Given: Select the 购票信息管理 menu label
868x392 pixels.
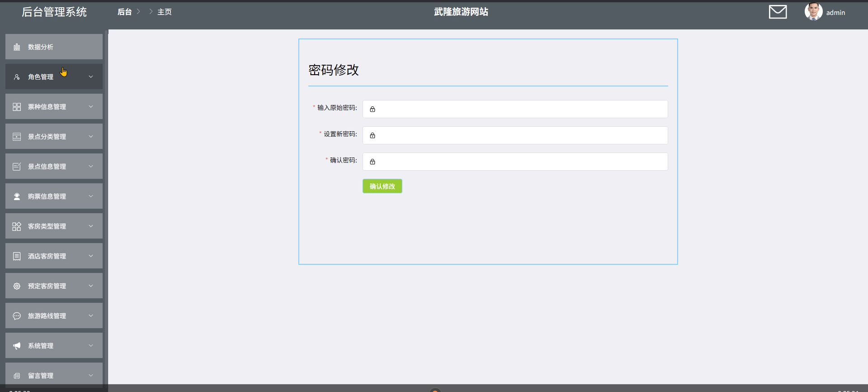Looking at the screenshot, I should 47,196.
